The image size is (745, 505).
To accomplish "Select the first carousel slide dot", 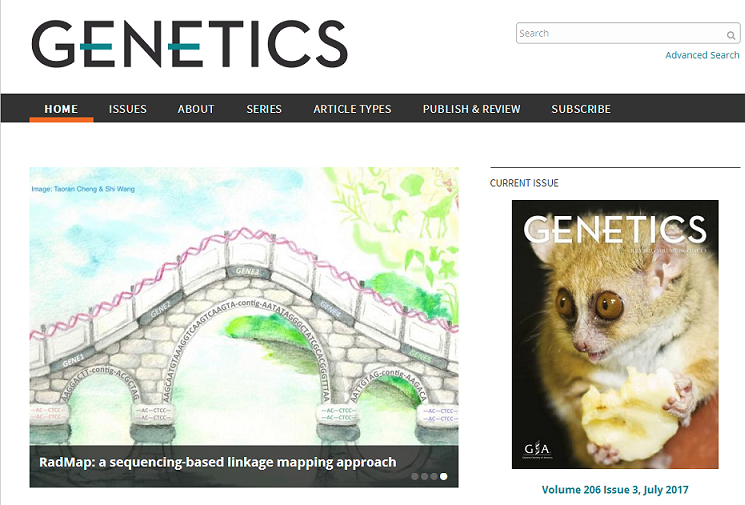I will point(415,476).
